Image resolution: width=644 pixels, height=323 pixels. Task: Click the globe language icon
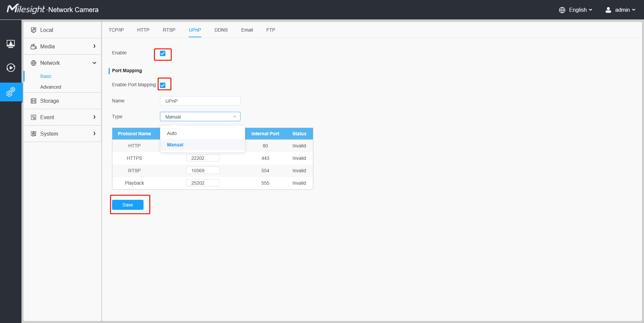click(562, 10)
